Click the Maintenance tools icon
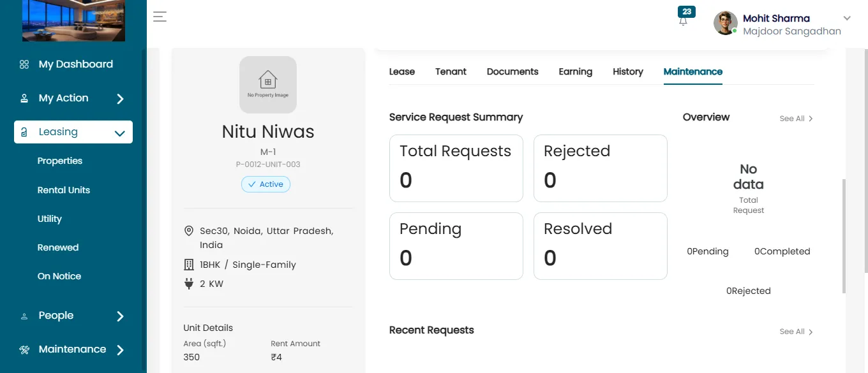Screen dimensions: 868x373 point(24,349)
